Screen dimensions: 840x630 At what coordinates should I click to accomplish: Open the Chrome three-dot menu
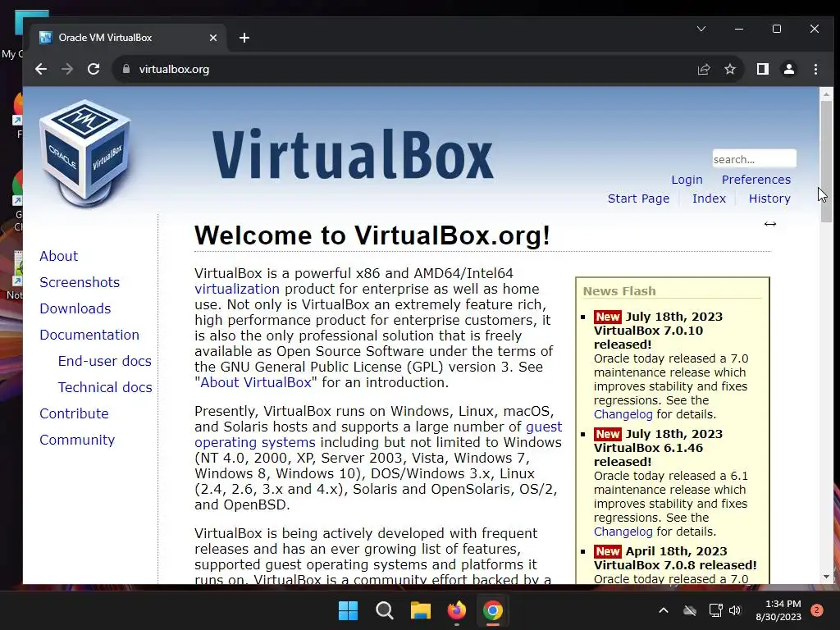pyautogui.click(x=815, y=69)
